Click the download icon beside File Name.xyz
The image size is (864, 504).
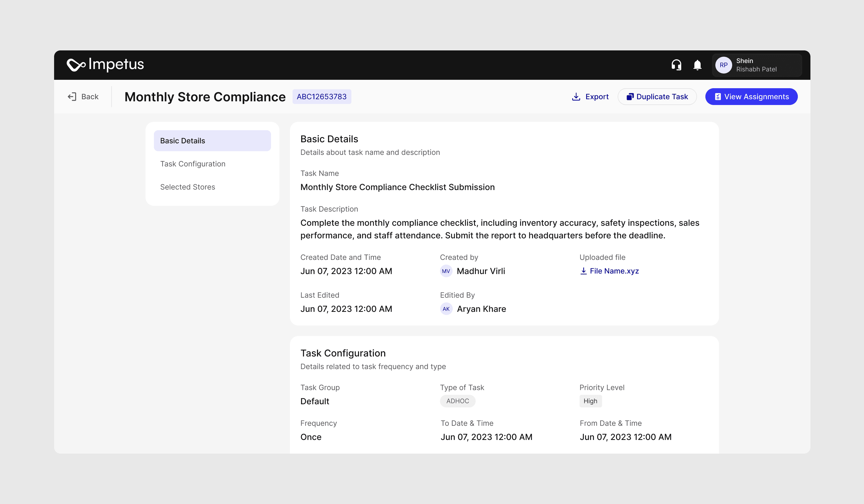tap(583, 271)
